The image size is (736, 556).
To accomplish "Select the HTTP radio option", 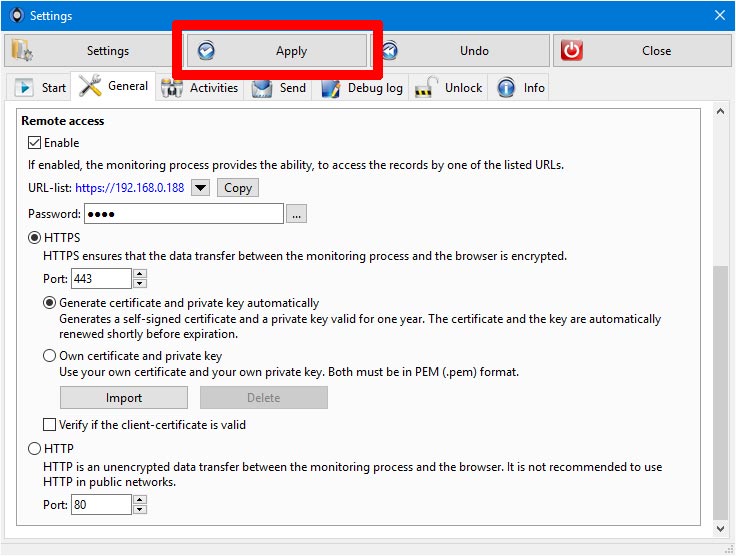I will [34, 449].
